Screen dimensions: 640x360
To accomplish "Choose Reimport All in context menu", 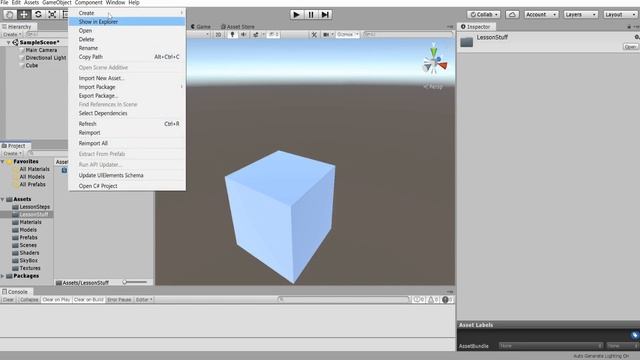I will [127, 143].
